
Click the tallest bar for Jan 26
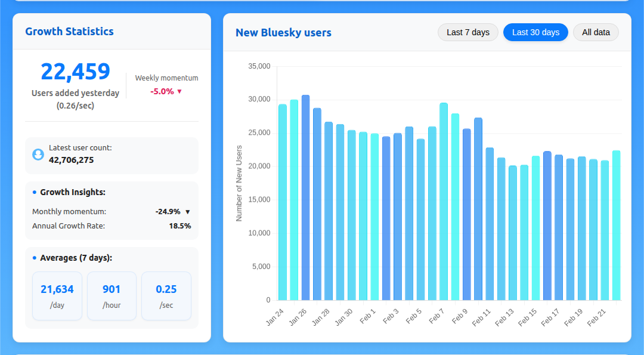(305, 197)
